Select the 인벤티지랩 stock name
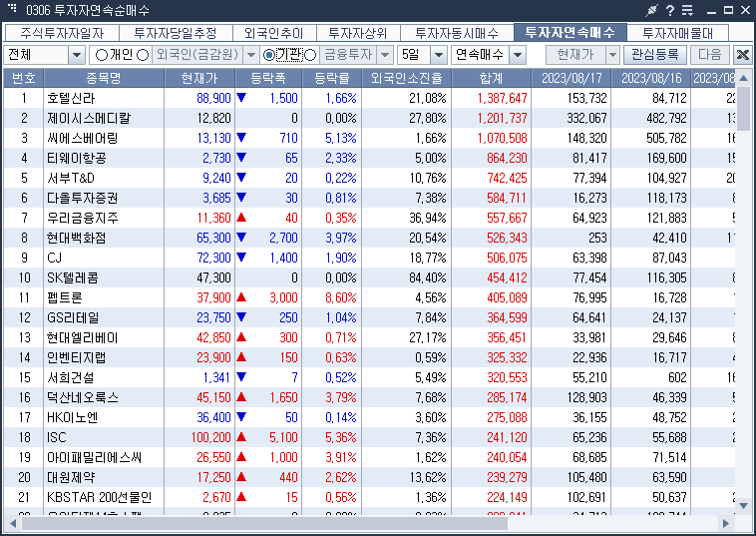The width and height of the screenshot is (756, 536). [77, 357]
